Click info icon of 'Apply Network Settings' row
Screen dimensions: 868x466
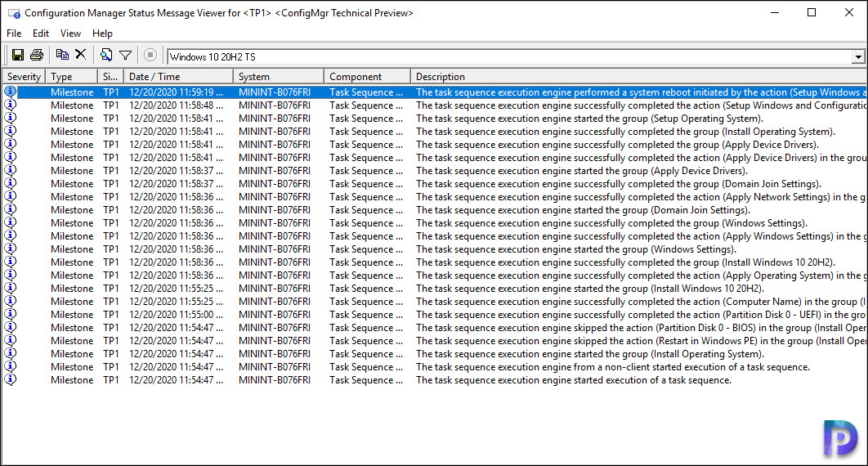click(x=11, y=196)
